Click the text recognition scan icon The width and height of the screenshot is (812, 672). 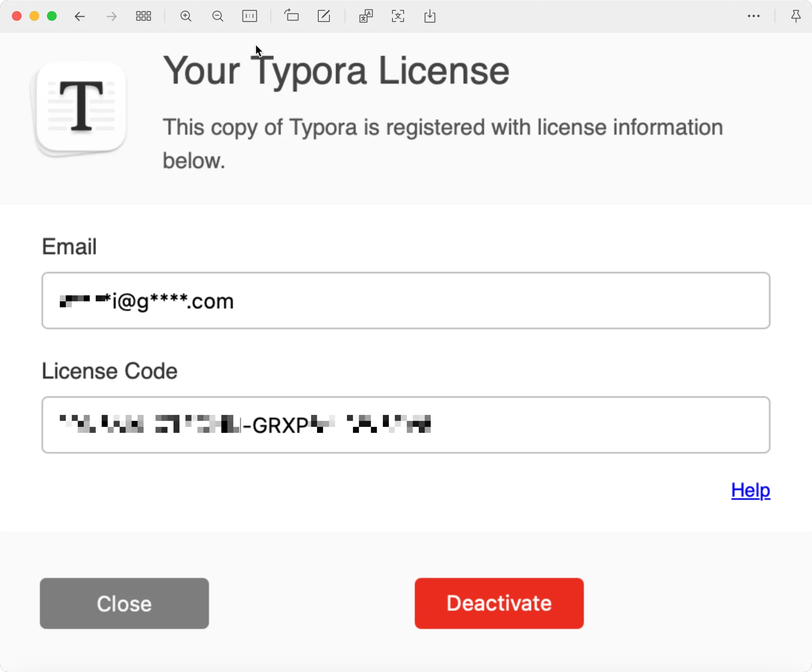click(x=398, y=16)
